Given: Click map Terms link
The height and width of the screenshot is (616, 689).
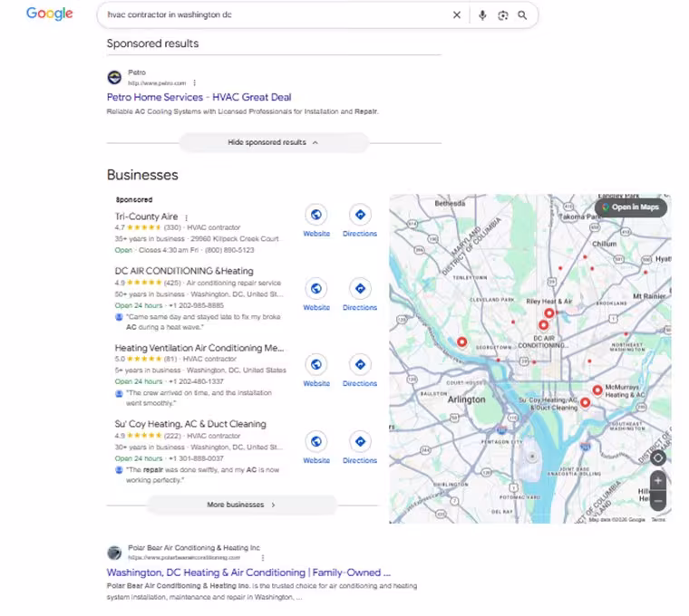Looking at the screenshot, I should click(658, 519).
